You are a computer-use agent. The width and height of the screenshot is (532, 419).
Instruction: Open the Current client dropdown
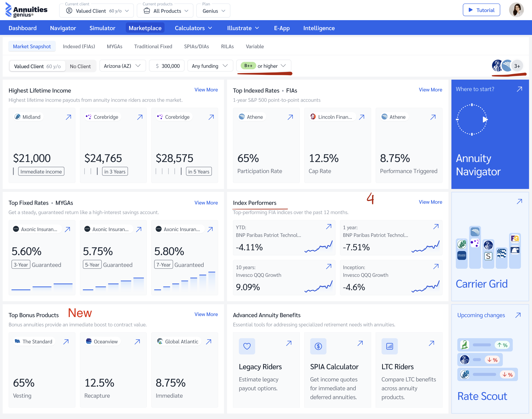pyautogui.click(x=96, y=10)
